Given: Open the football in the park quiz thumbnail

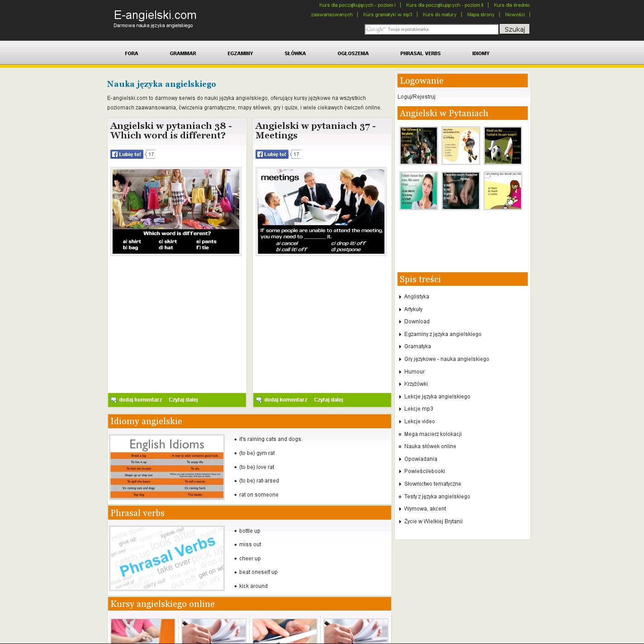Looking at the screenshot, I should [x=502, y=146].
